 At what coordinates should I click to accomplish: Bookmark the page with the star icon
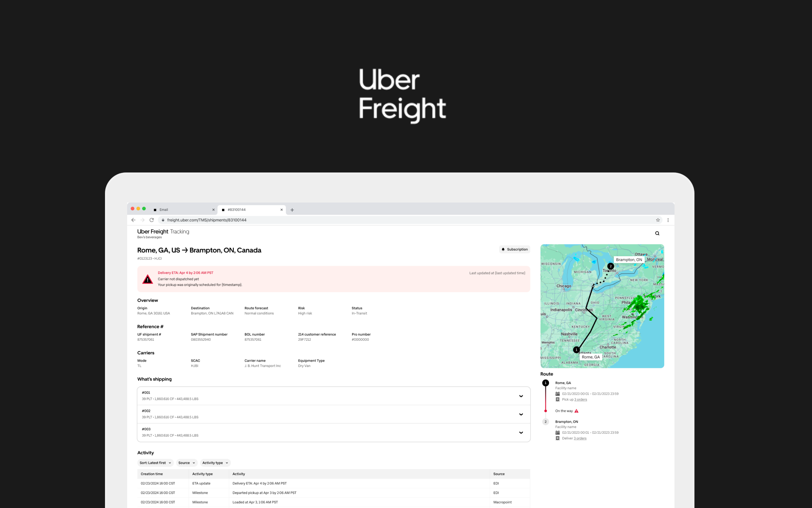click(x=658, y=220)
